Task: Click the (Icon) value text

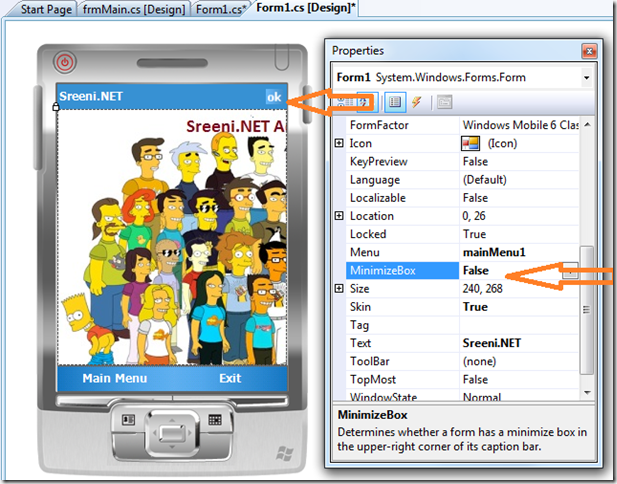Action: pyautogui.click(x=502, y=143)
